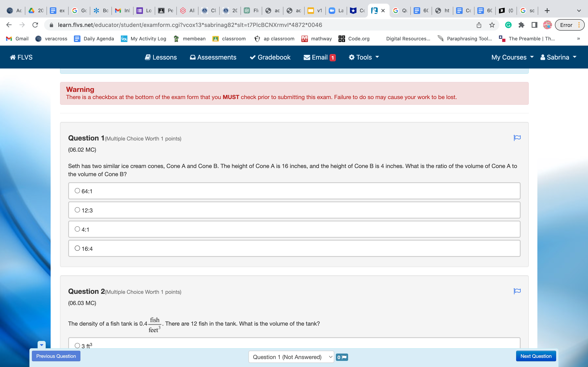588x367 pixels.
Task: Flag Question 2 with flag icon
Action: coord(517,291)
